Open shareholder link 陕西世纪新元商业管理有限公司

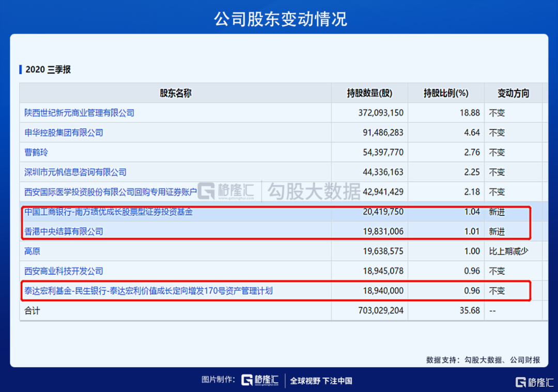79,113
